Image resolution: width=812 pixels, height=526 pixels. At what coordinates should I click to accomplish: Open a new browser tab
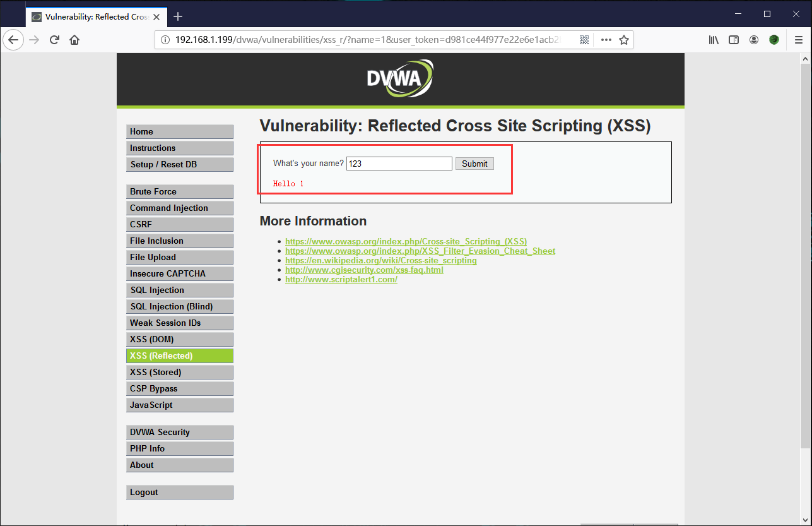(x=178, y=16)
